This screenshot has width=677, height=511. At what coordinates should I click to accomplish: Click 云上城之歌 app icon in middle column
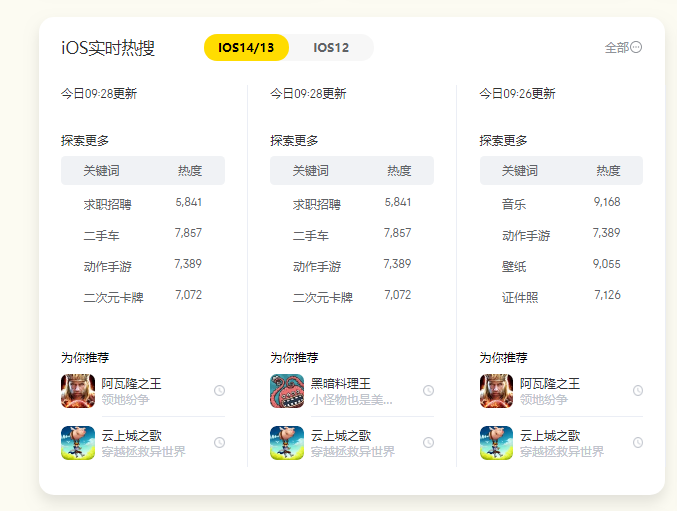[x=287, y=443]
